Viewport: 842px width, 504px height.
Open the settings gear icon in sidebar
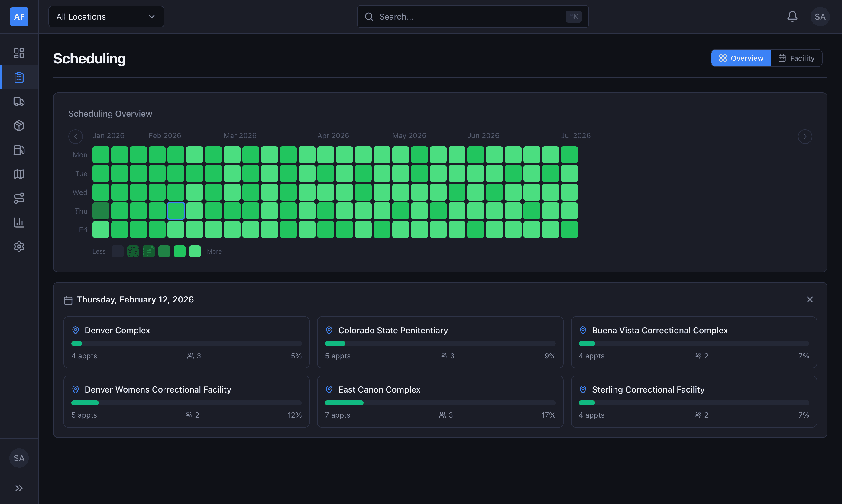coord(19,247)
